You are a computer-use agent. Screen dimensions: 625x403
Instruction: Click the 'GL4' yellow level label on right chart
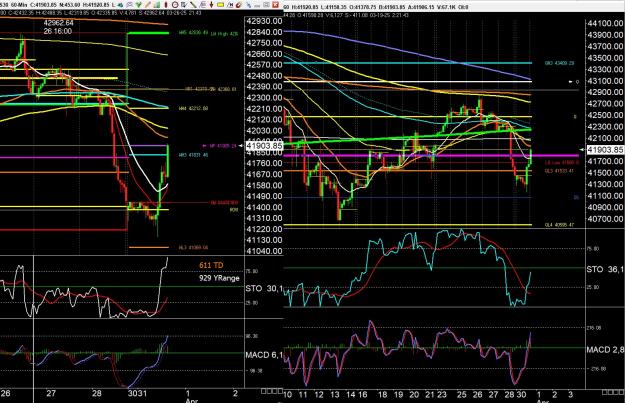pos(560,225)
